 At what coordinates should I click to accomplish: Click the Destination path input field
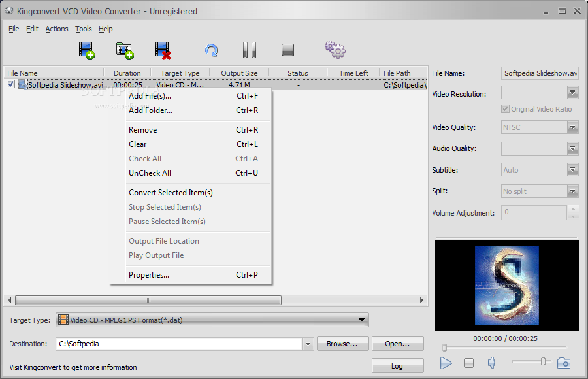pyautogui.click(x=179, y=343)
